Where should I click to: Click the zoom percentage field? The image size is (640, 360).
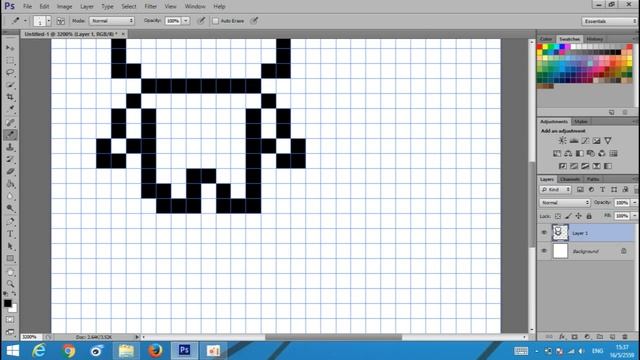31,337
